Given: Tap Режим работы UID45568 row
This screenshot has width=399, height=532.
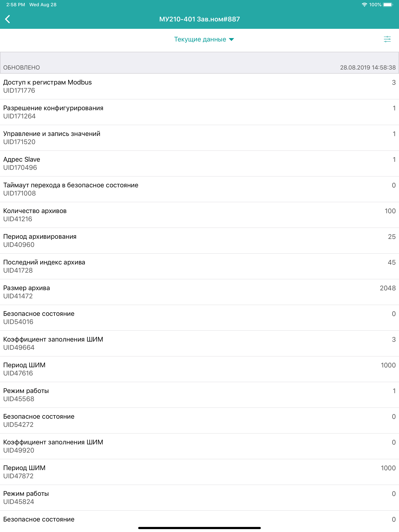Looking at the screenshot, I should [x=199, y=395].
